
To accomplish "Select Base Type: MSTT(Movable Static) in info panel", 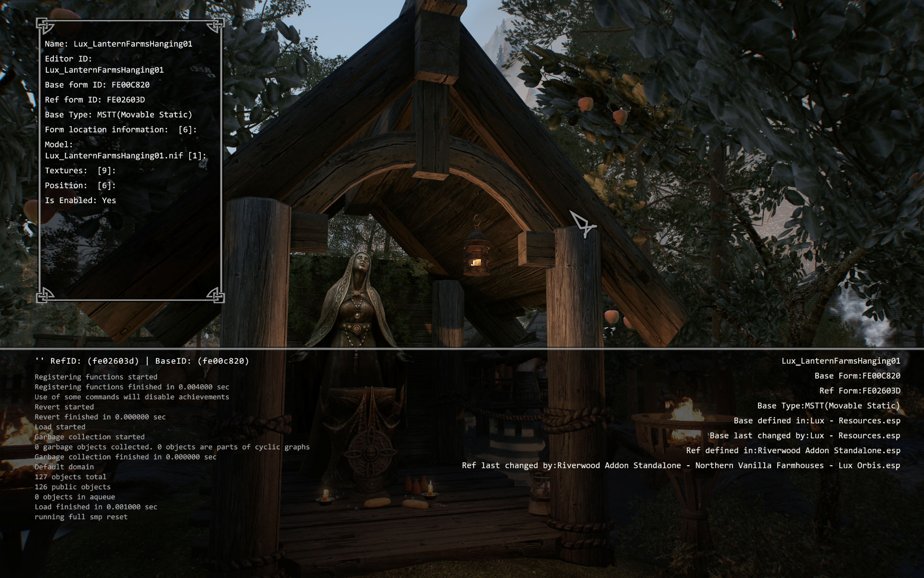I will pos(118,115).
